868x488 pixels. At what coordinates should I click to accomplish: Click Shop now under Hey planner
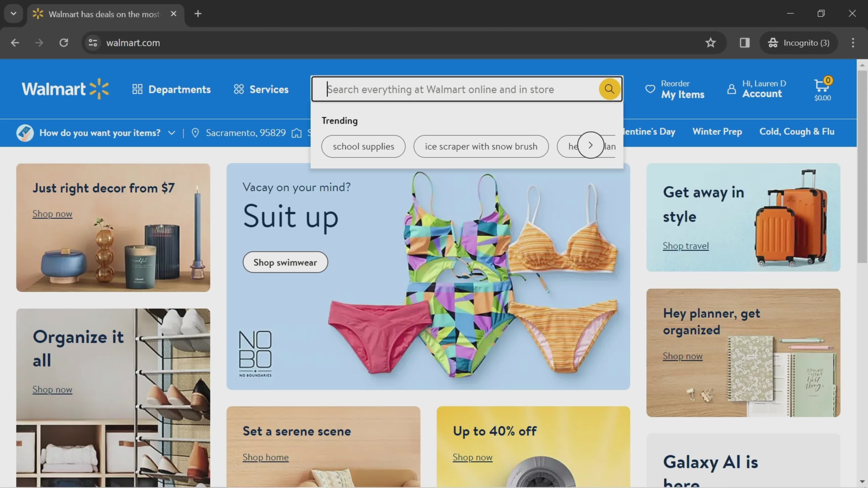pos(682,356)
